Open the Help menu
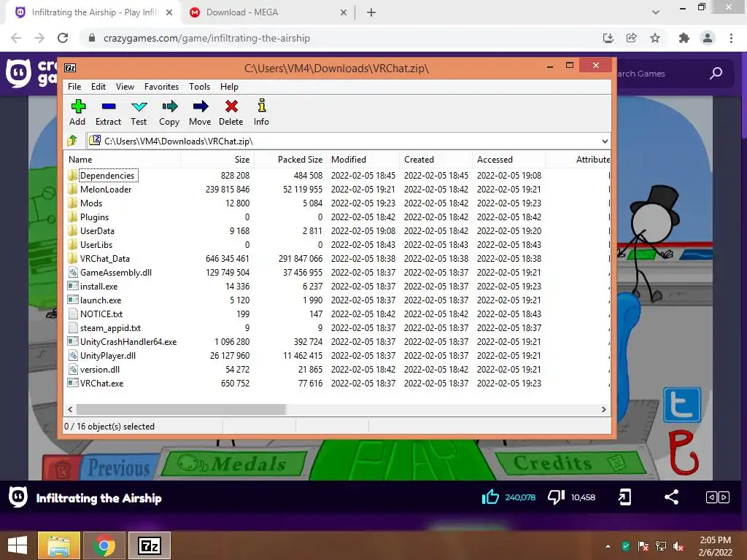 click(x=229, y=87)
